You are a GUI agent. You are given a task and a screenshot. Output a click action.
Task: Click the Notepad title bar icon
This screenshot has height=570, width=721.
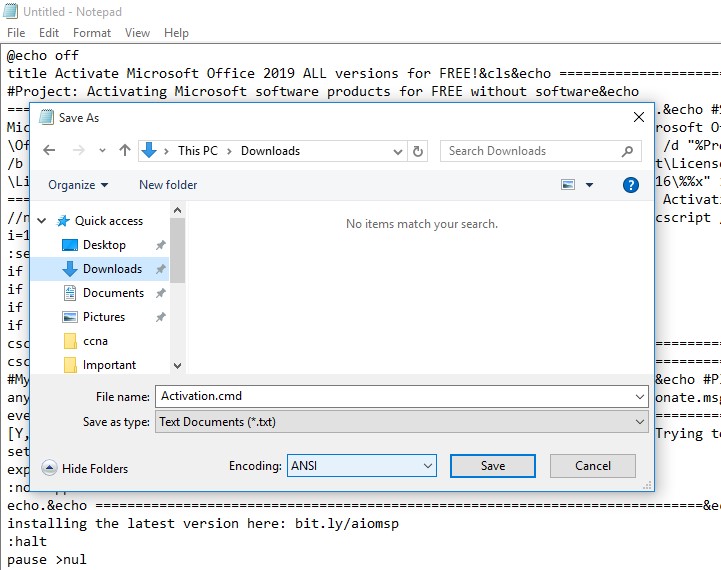[x=11, y=11]
